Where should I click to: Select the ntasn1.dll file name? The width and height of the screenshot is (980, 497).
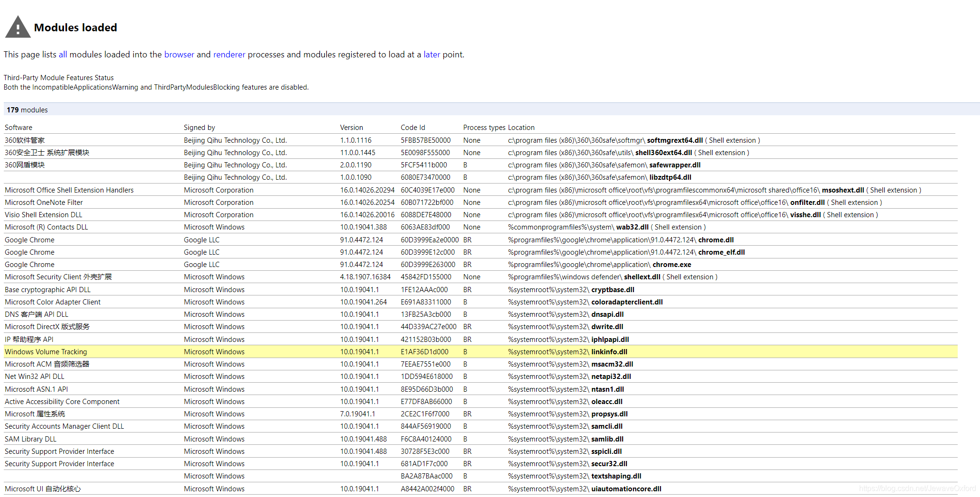607,389
